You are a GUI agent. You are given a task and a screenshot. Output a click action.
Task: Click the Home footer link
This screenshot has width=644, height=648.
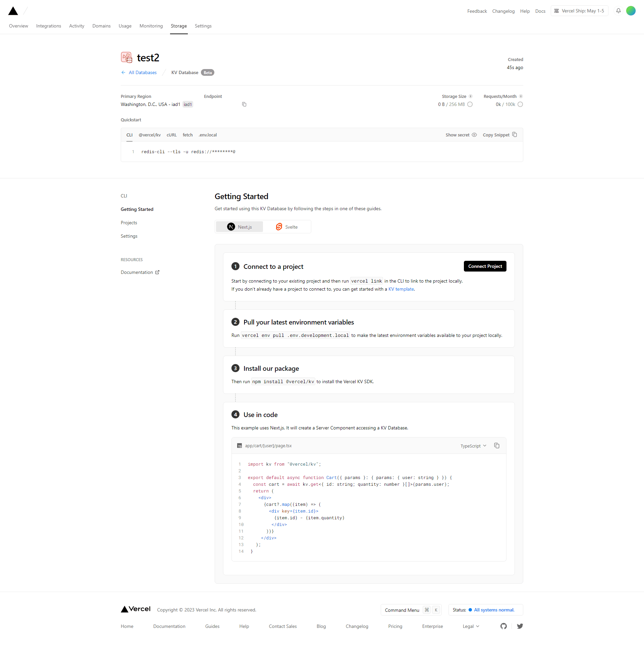click(x=127, y=626)
